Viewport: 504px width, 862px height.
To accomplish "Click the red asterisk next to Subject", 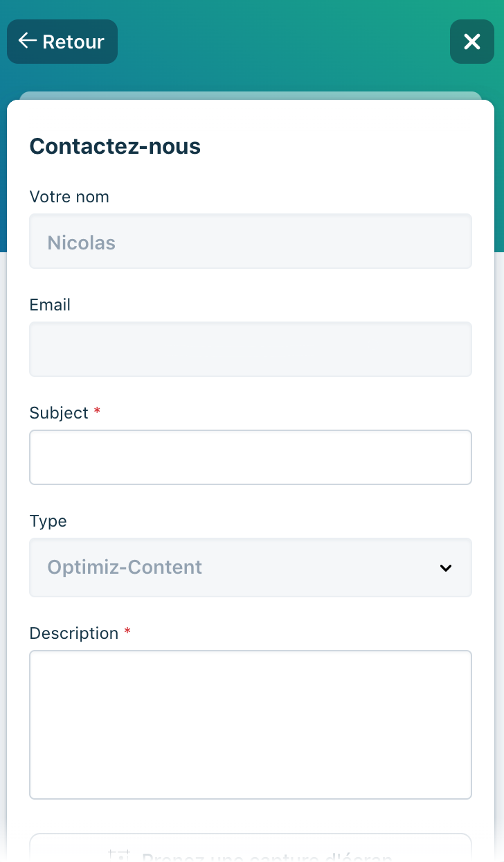I will coord(97,412).
